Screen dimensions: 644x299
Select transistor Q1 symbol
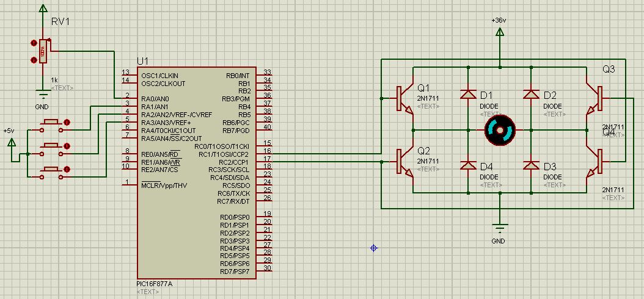[404, 98]
